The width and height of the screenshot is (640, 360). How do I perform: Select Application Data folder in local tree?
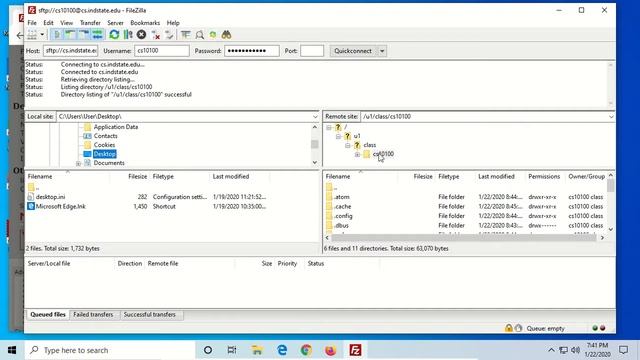pos(116,127)
